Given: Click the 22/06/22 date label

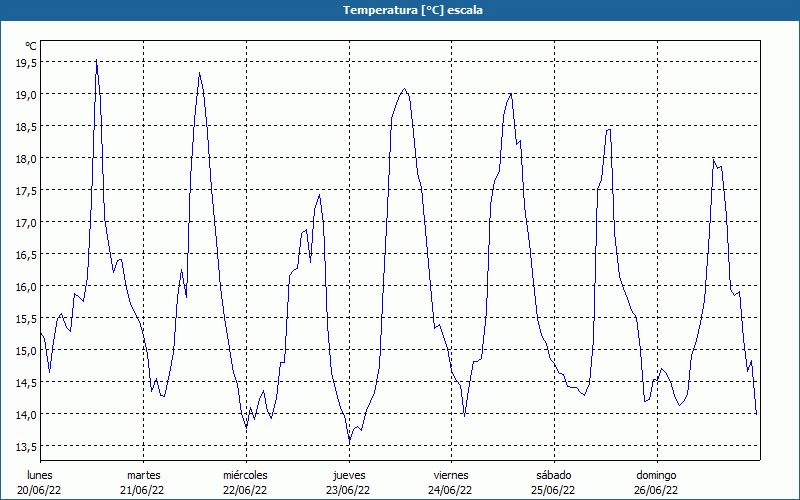Looking at the screenshot, I should (245, 490).
